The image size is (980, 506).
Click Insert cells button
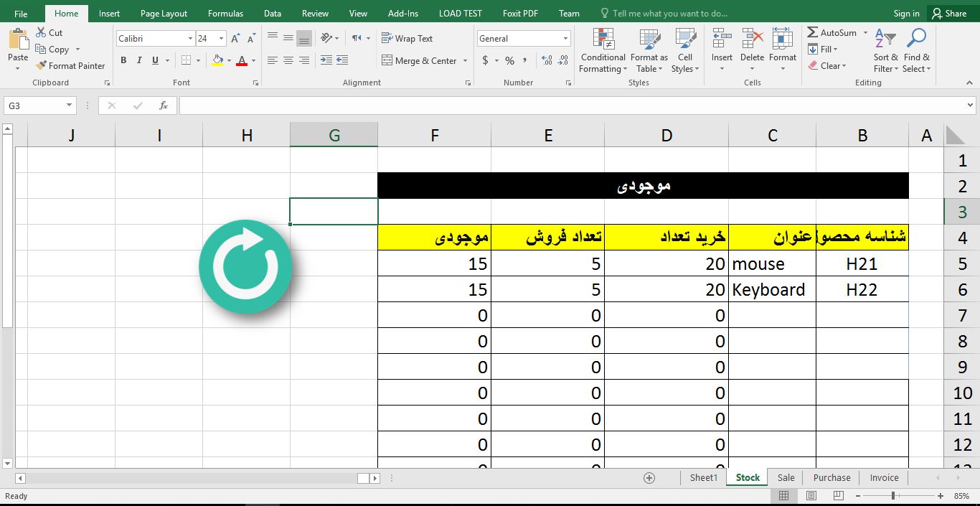pyautogui.click(x=722, y=50)
